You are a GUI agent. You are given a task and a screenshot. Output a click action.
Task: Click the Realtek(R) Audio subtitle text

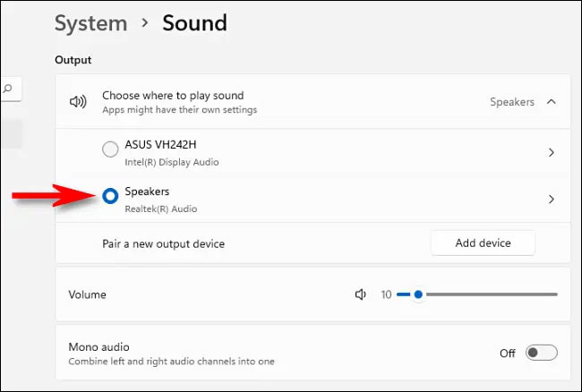coord(160,209)
